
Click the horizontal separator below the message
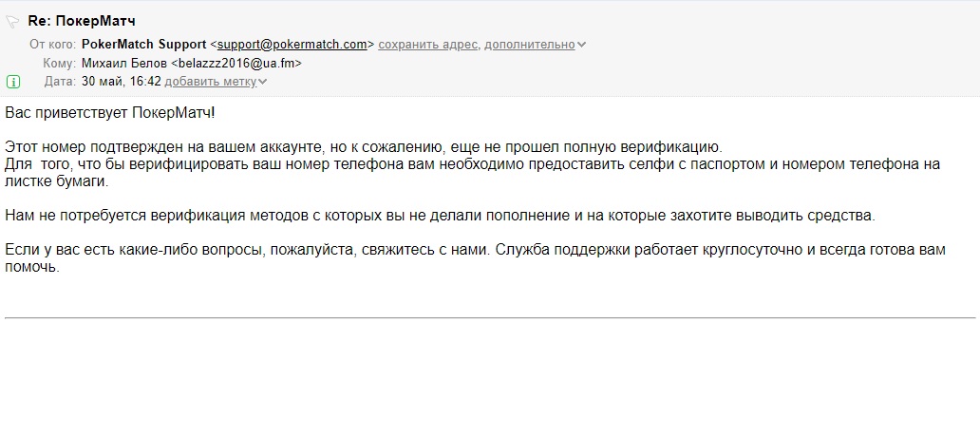tap(490, 317)
